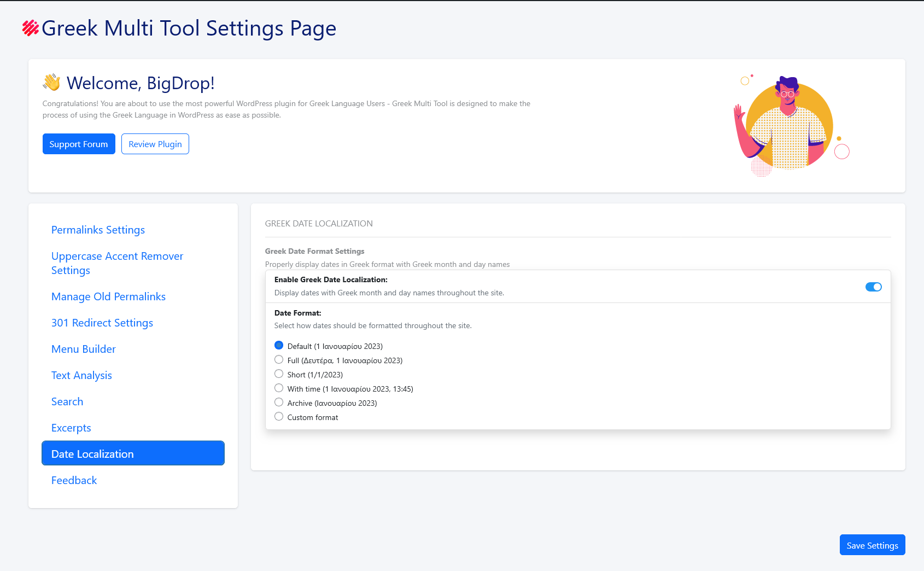This screenshot has width=924, height=571.
Task: Open Manage Old Permalinks section
Action: coord(108,297)
